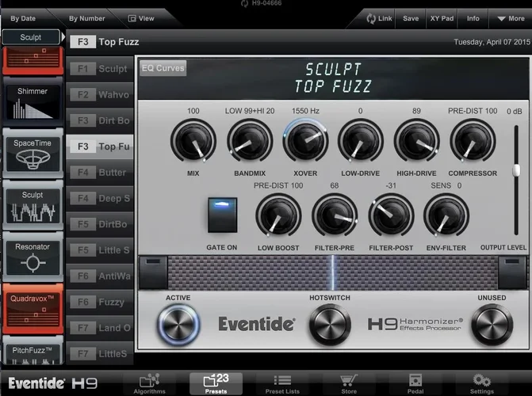Viewport: 532px width, 396px height.
Task: Click the FILTER-PRE knob
Action: point(335,215)
